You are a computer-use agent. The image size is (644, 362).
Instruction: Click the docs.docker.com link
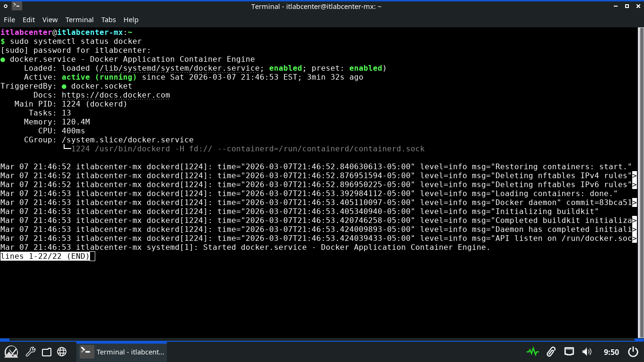(x=116, y=95)
